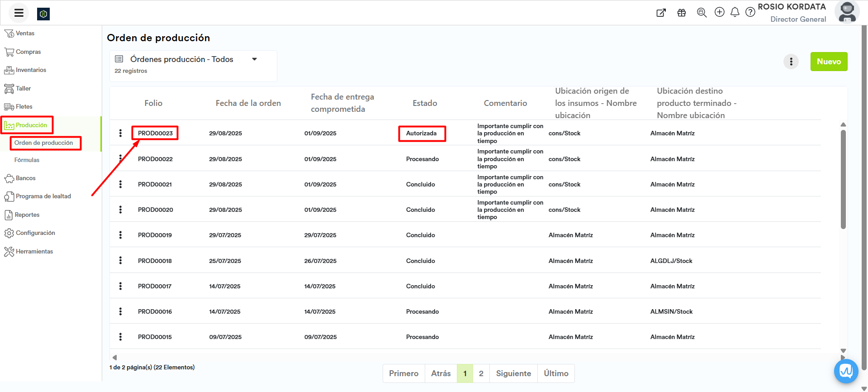
Task: Expand the Órdenes producción - Todos dropdown
Action: coord(255,59)
